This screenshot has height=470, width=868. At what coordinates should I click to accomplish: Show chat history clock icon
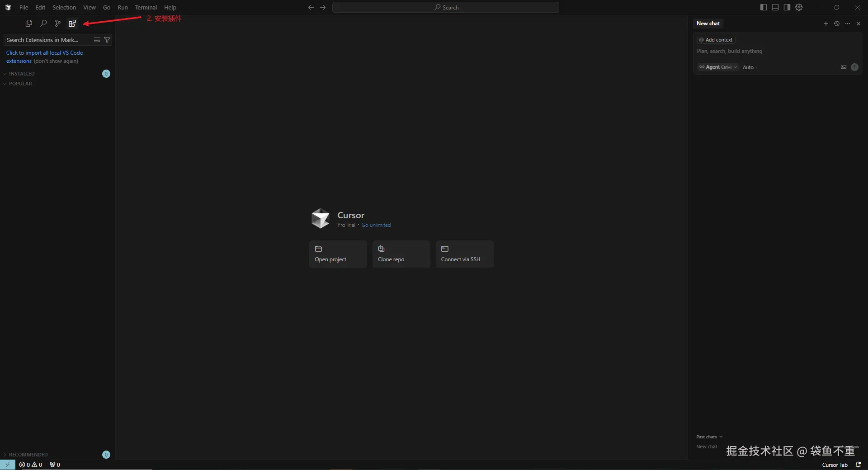pyautogui.click(x=837, y=23)
